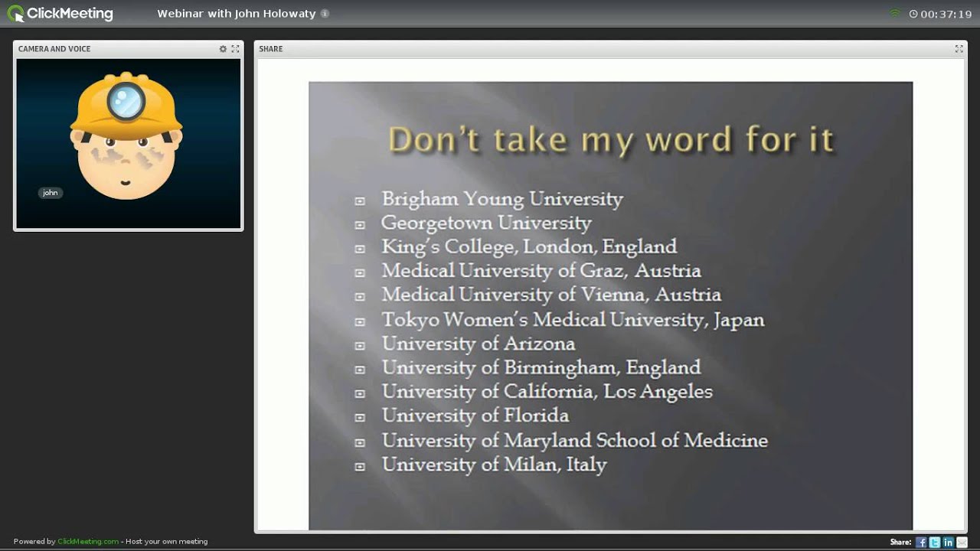Viewport: 980px width, 551px height.
Task: Select University of Birmingham, England line
Action: (541, 367)
